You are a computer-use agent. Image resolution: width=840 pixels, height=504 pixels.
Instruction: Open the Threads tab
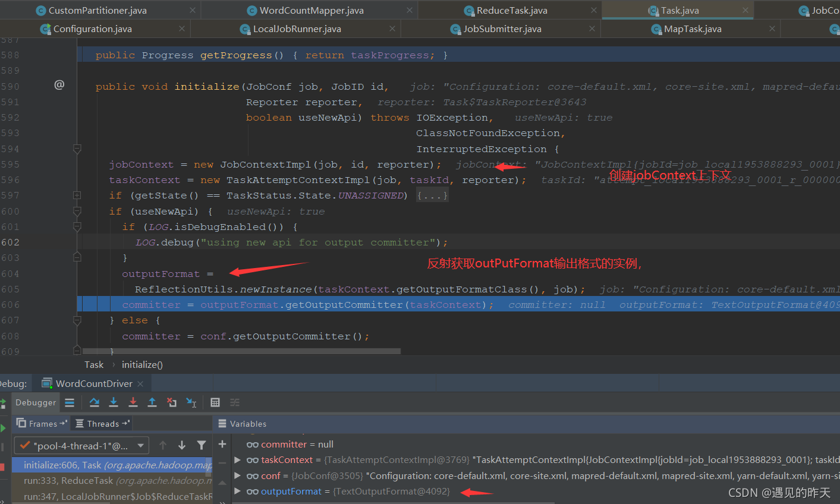tap(102, 424)
